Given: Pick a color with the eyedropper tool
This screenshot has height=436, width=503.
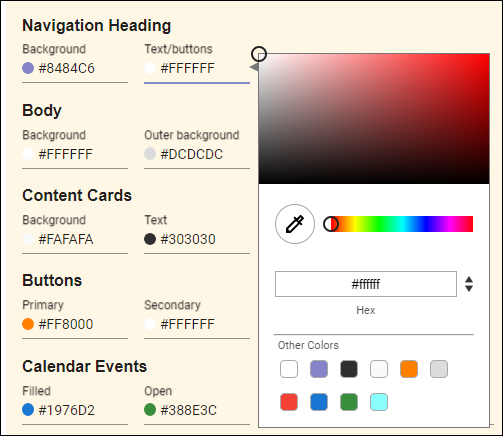Looking at the screenshot, I should 295,224.
